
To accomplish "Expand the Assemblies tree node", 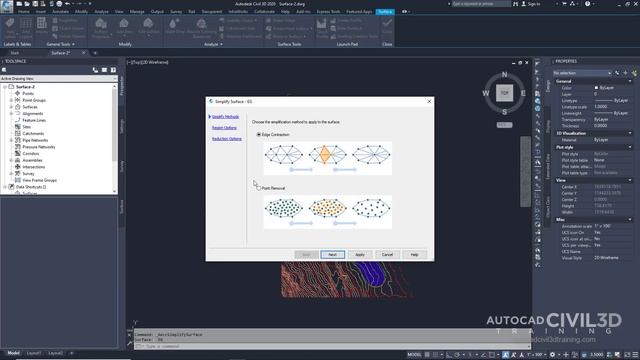I will click(x=11, y=160).
